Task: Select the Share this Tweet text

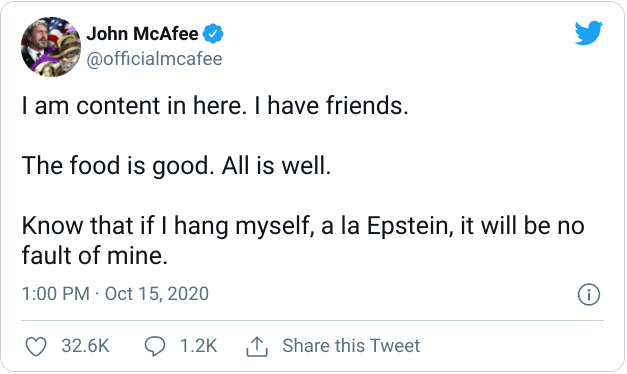Action: pyautogui.click(x=351, y=346)
